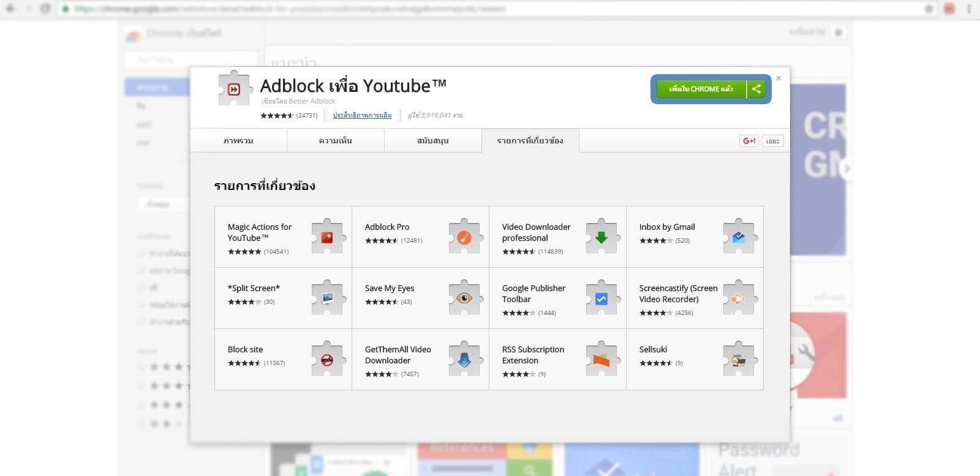Click the *Split Screen* title

tap(254, 288)
